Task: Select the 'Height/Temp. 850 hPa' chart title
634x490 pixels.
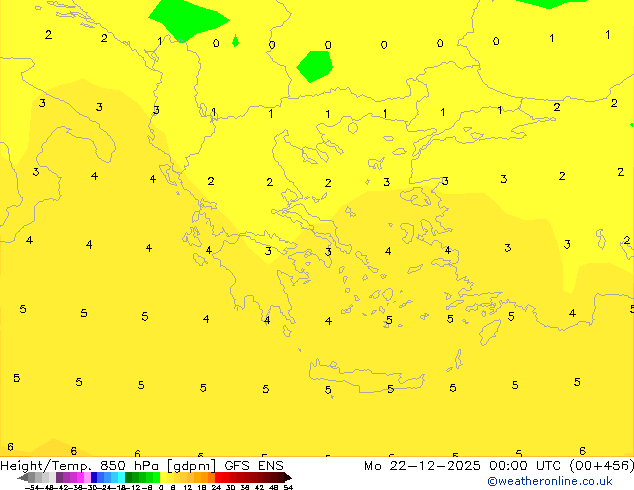Action: click(x=79, y=466)
